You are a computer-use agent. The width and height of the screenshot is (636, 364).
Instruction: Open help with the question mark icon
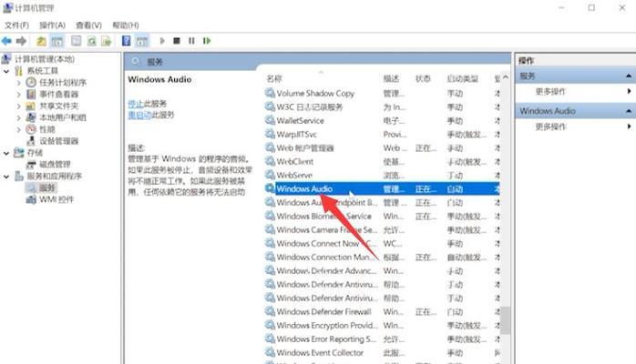[x=127, y=41]
